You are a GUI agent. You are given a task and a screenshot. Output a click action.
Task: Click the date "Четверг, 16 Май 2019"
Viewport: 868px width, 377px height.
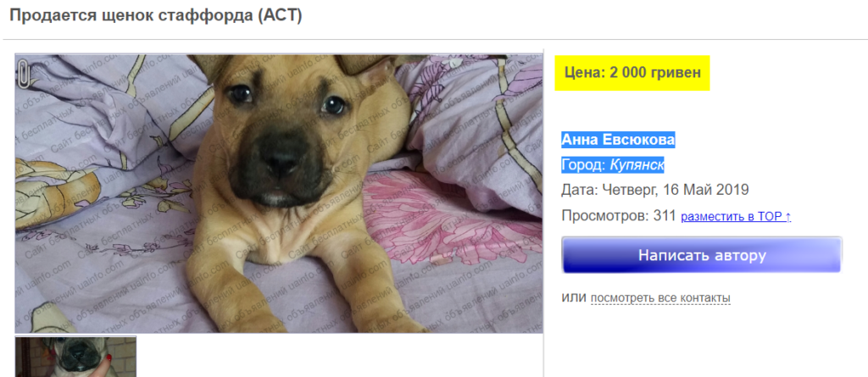[676, 190]
